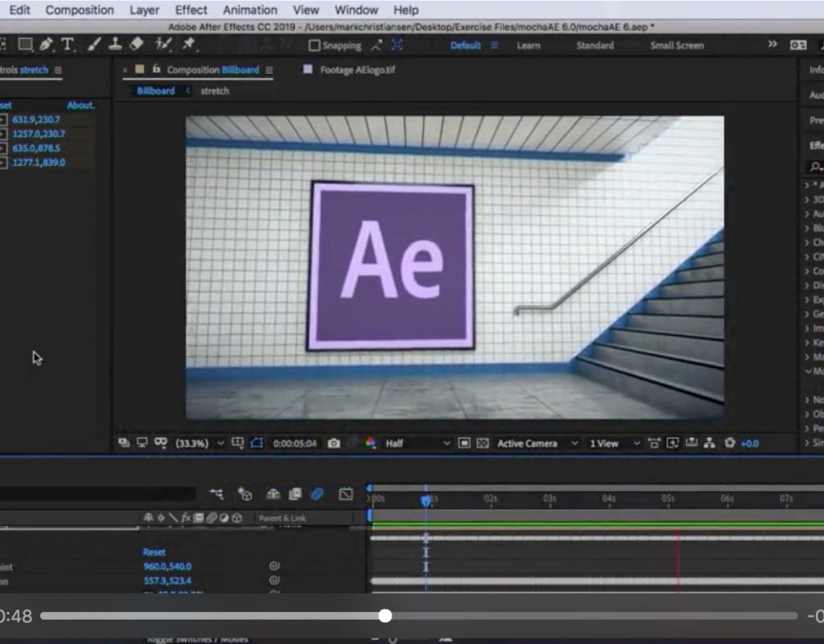The image size is (824, 644).
Task: Open the Composition menu
Action: [80, 10]
